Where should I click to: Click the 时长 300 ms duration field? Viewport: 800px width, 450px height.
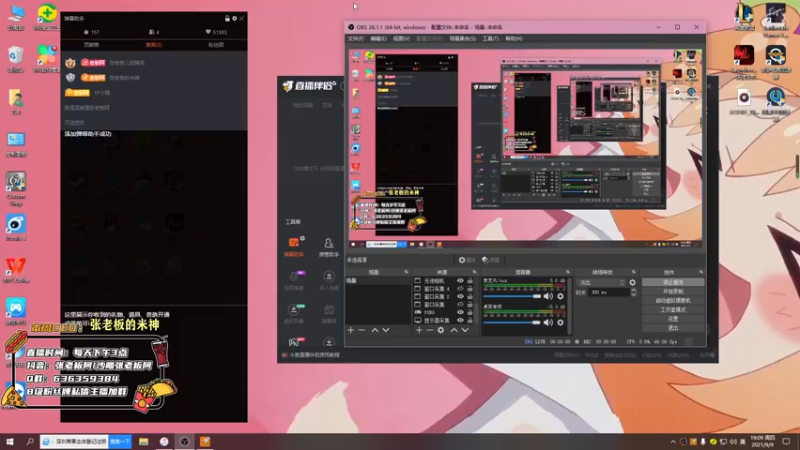click(609, 293)
